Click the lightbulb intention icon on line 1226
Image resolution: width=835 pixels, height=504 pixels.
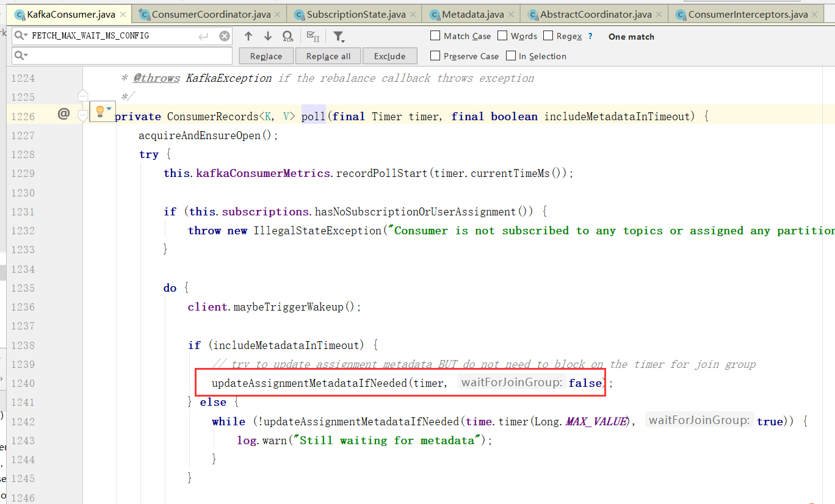[100, 112]
